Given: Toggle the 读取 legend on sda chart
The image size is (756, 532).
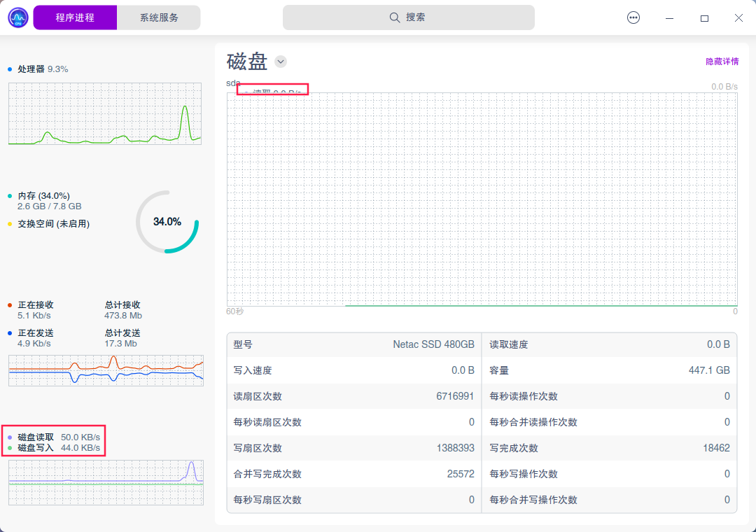Looking at the screenshot, I should coord(272,90).
